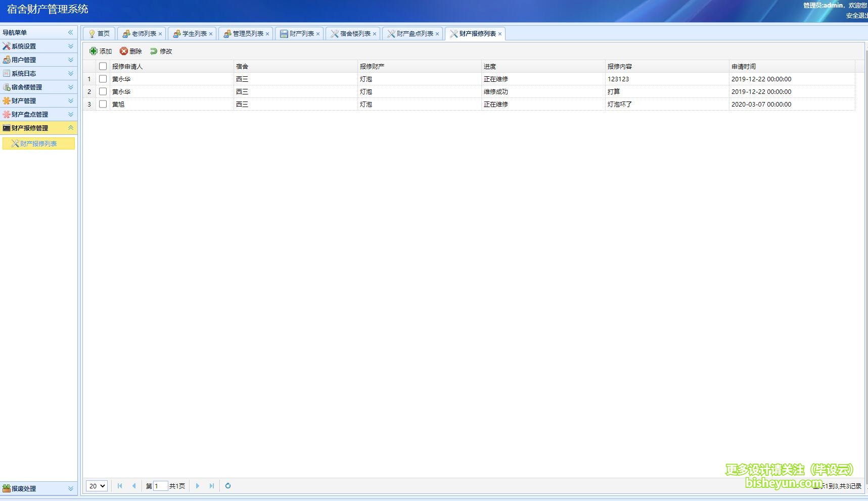Expand the 宿舍楼管理 section chevron
The image size is (868, 501).
71,87
